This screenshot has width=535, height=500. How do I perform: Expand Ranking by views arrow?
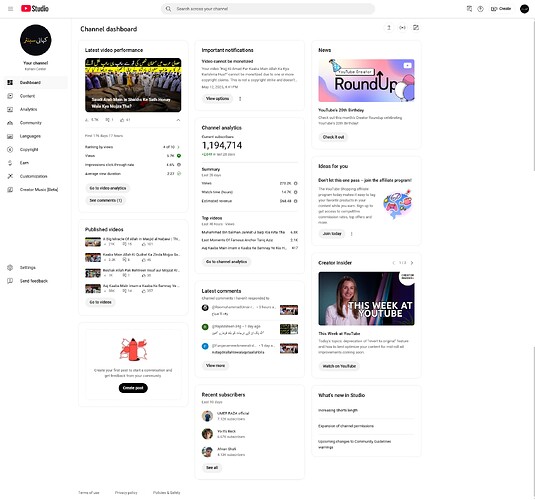(x=178, y=147)
